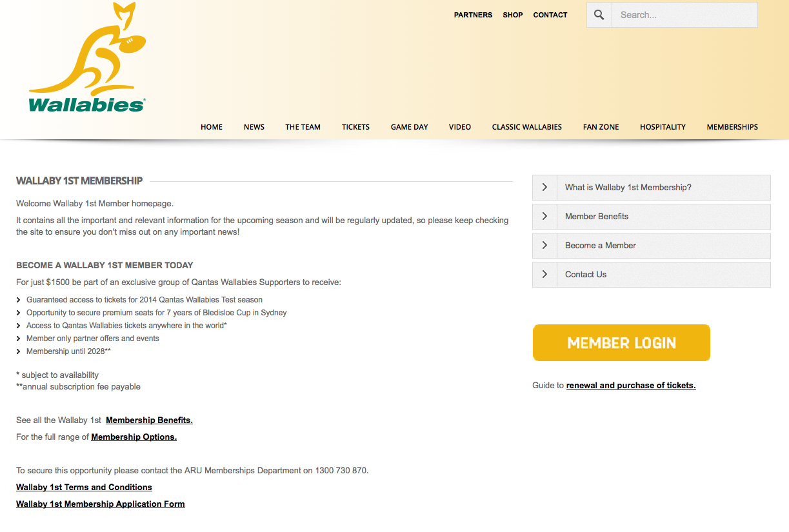Viewport: 789px width, 532px height.
Task: Follow the Membership Benefits link
Action: point(149,420)
